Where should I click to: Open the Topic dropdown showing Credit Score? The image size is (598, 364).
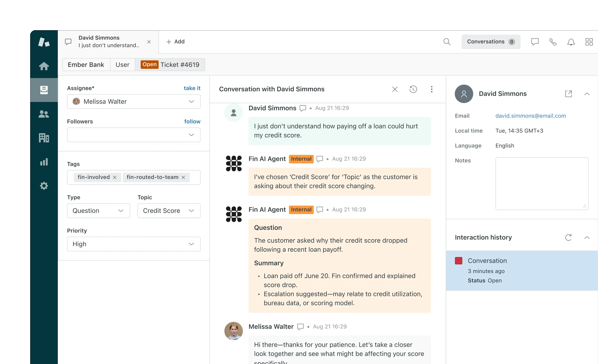(169, 210)
